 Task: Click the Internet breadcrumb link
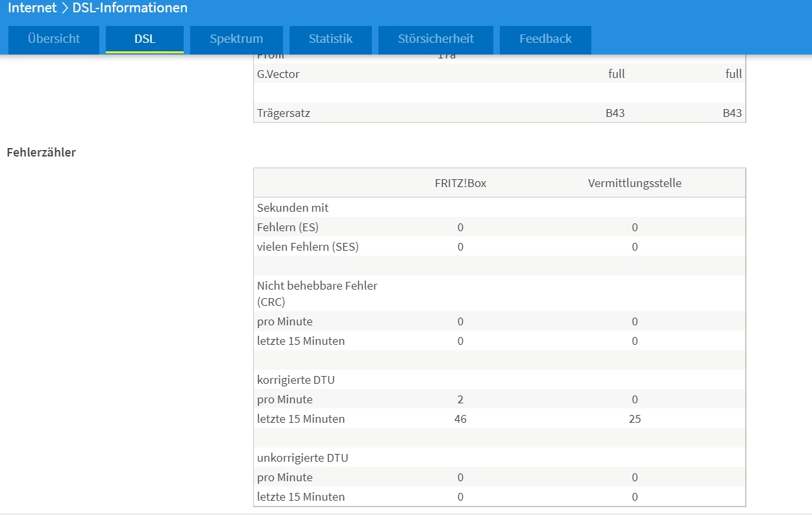(32, 8)
